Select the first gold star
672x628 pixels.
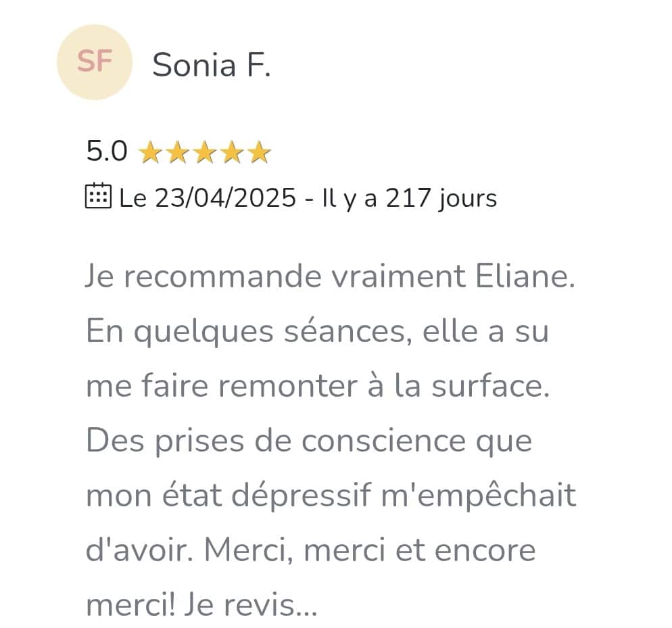(150, 153)
